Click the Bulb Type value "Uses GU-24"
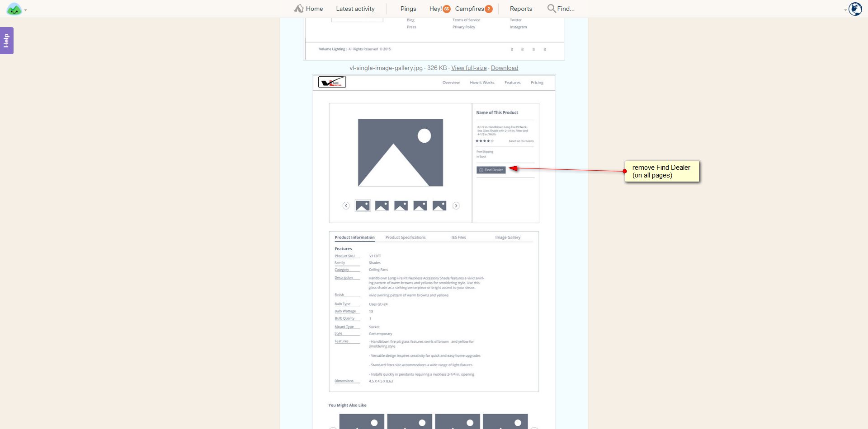 (x=378, y=304)
